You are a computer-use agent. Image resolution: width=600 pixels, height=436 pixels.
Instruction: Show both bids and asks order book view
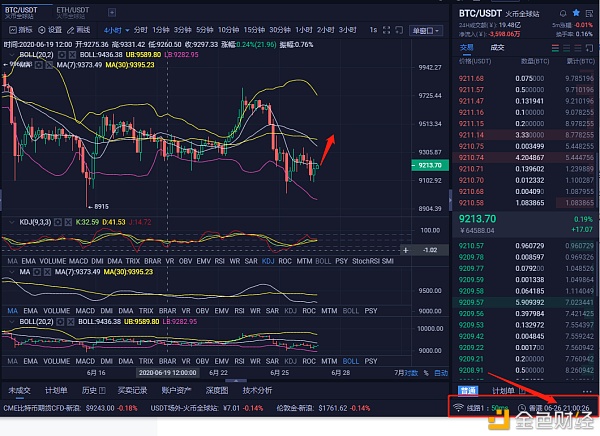coord(555,48)
